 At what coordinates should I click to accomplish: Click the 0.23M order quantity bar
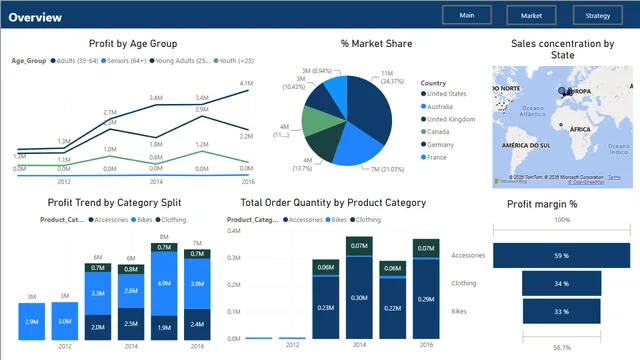pos(325,308)
